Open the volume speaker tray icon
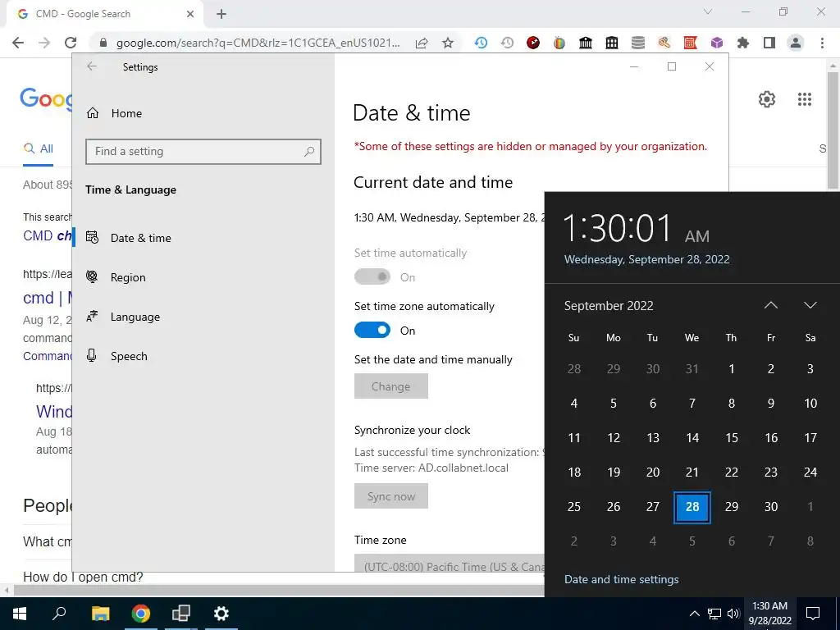 click(733, 614)
